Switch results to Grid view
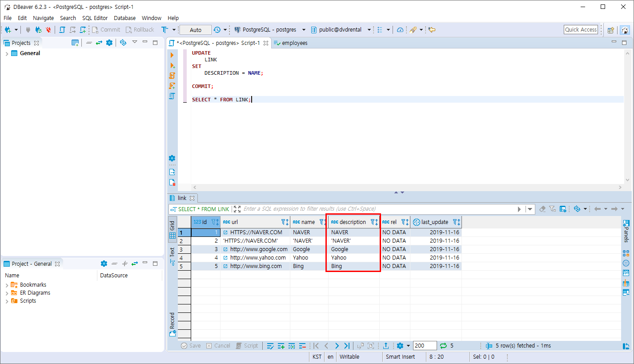This screenshot has height=364, width=634. point(173,229)
